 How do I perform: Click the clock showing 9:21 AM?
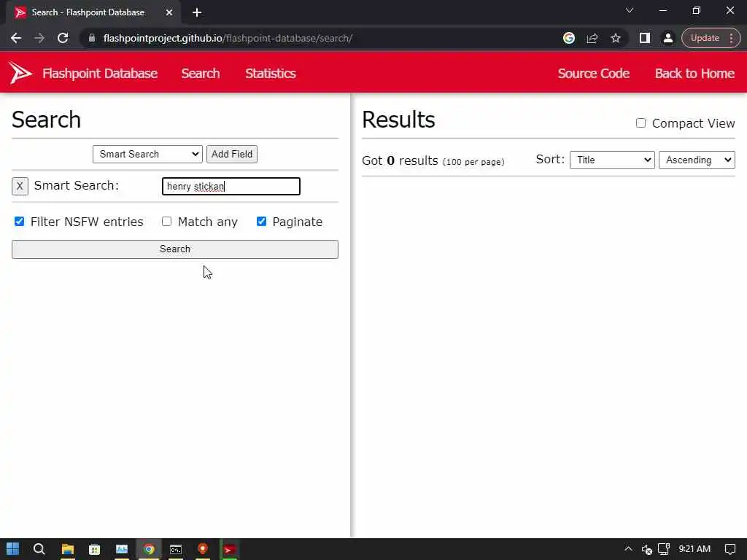694,549
